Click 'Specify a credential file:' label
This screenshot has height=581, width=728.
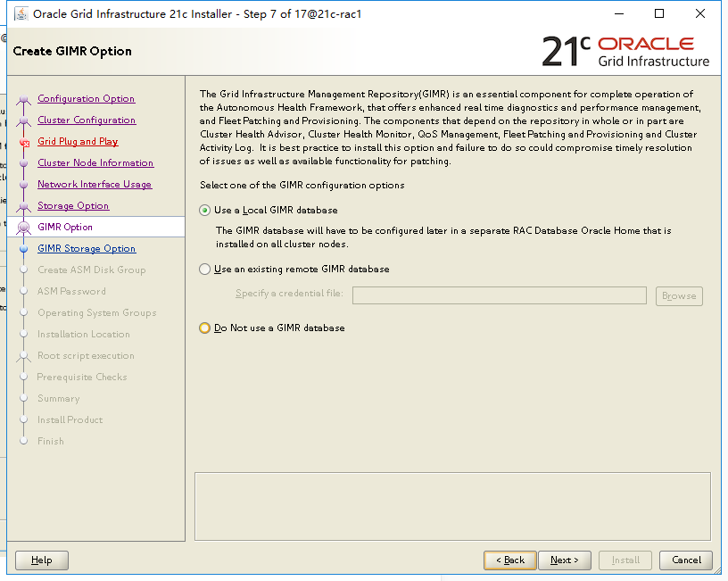click(x=289, y=294)
